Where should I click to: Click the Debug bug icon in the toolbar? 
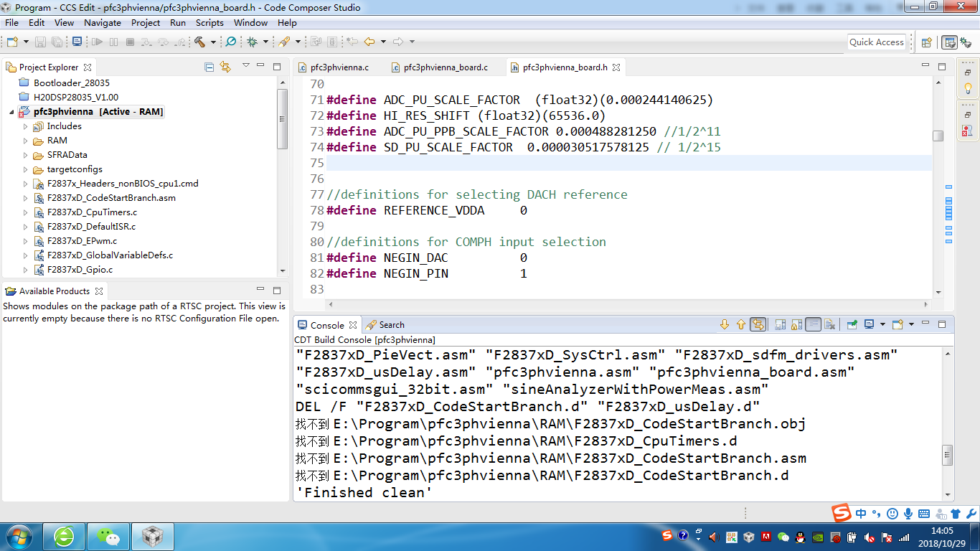(252, 42)
